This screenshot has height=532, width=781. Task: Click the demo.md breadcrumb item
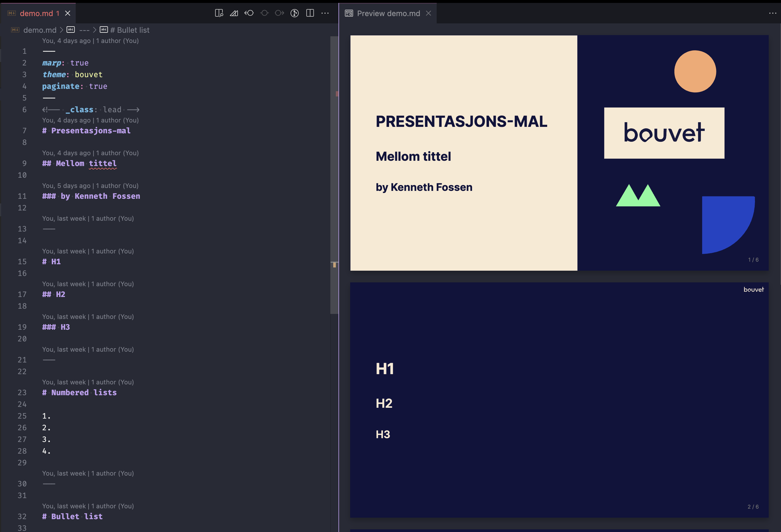click(x=40, y=30)
